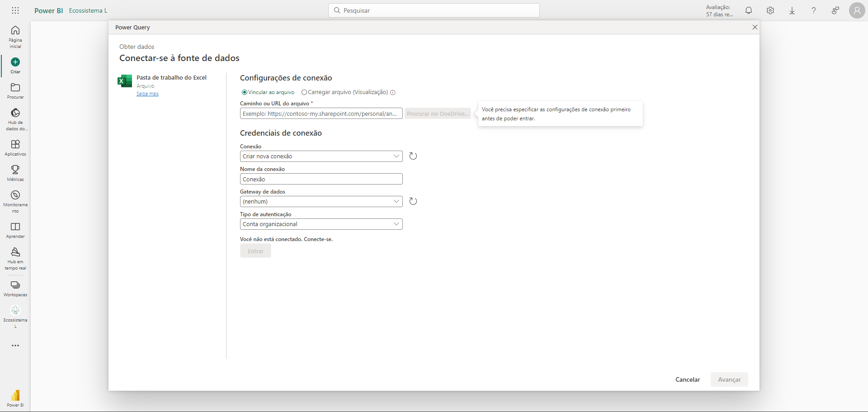Open settings gear
This screenshot has width=868, height=412.
click(x=770, y=10)
